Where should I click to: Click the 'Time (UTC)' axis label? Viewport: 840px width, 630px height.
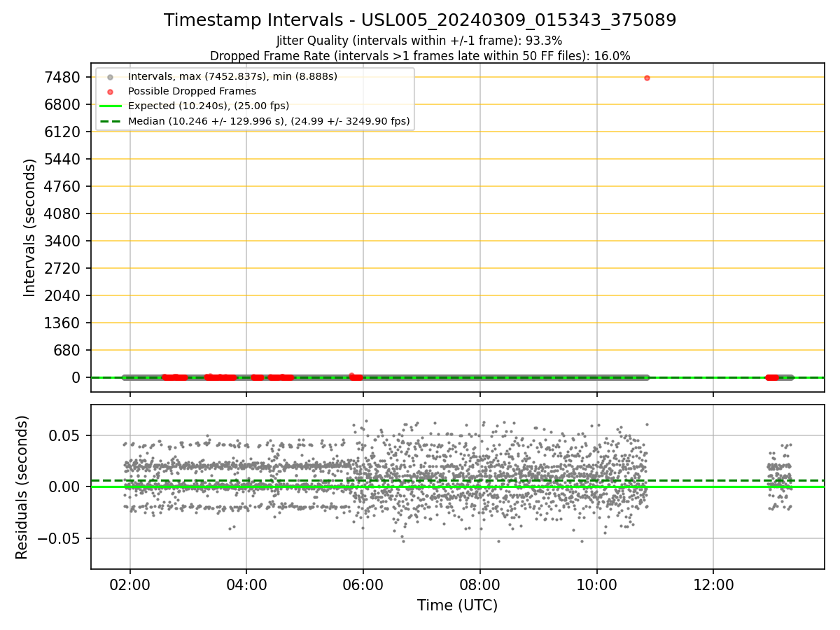tap(457, 605)
